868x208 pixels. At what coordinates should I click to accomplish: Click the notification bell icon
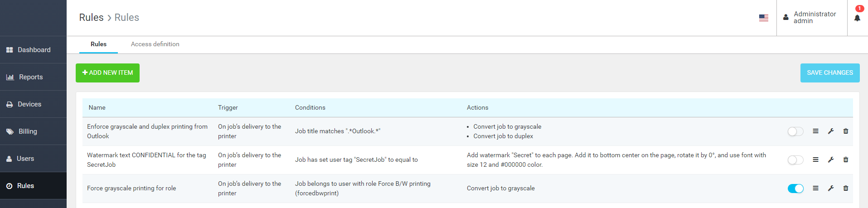point(857,18)
